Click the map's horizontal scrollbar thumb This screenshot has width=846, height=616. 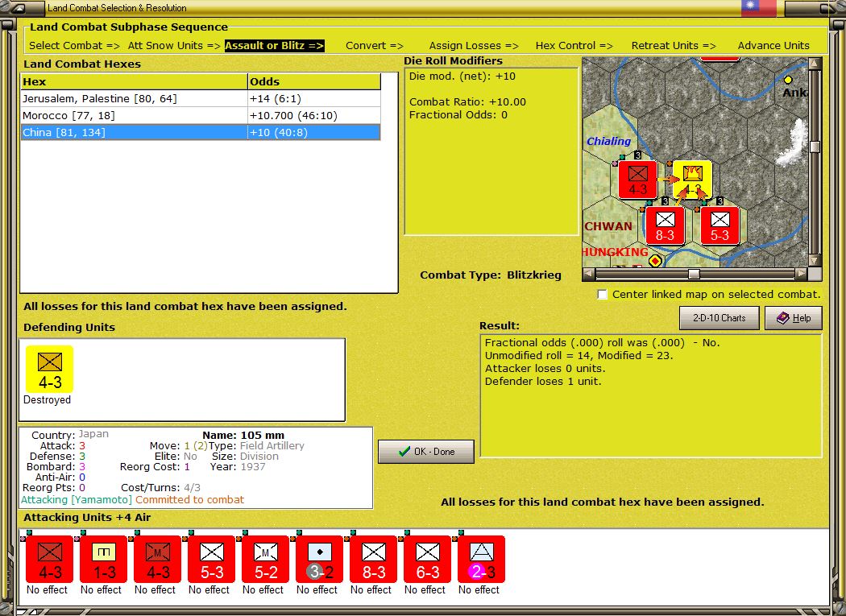tap(694, 274)
